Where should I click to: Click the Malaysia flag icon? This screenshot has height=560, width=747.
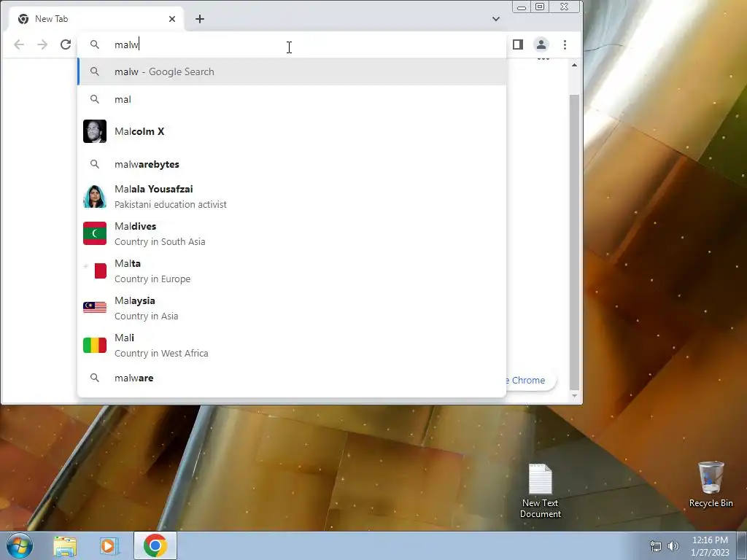95,308
